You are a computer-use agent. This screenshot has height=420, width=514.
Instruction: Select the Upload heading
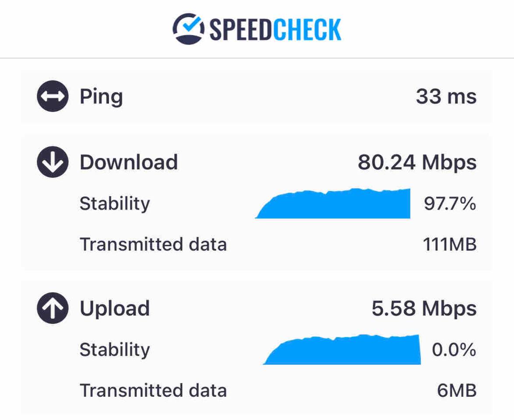click(x=115, y=308)
